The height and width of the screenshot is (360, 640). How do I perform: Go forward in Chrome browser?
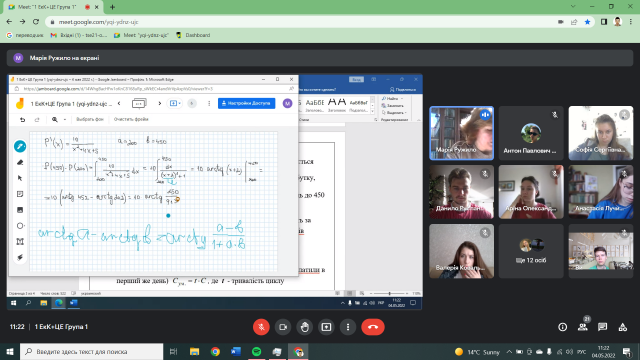(x=22, y=22)
